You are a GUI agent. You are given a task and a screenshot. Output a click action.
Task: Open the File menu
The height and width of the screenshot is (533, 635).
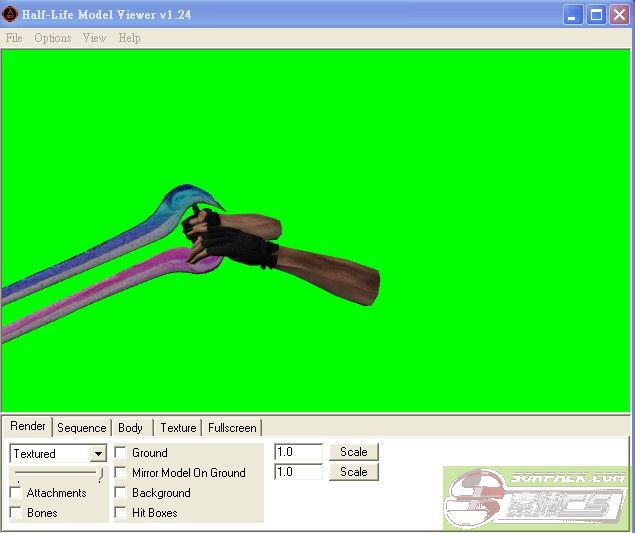[x=14, y=38]
